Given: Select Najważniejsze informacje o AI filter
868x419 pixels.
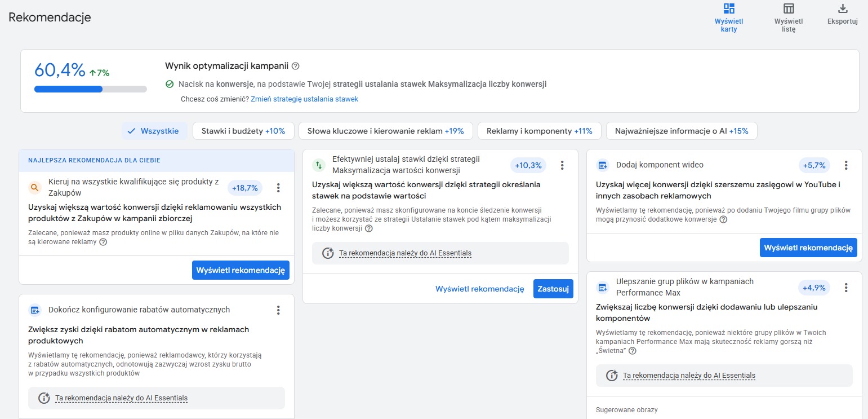Looking at the screenshot, I should pos(681,131).
